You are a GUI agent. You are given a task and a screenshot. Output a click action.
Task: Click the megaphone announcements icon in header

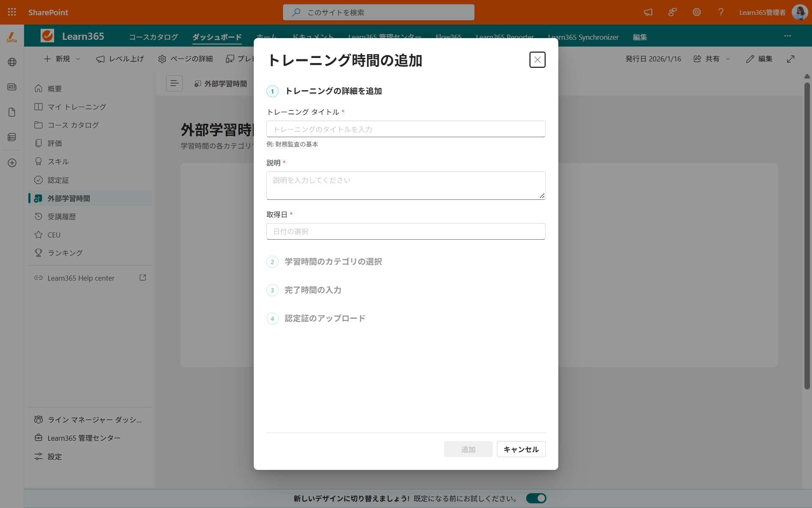tap(648, 12)
